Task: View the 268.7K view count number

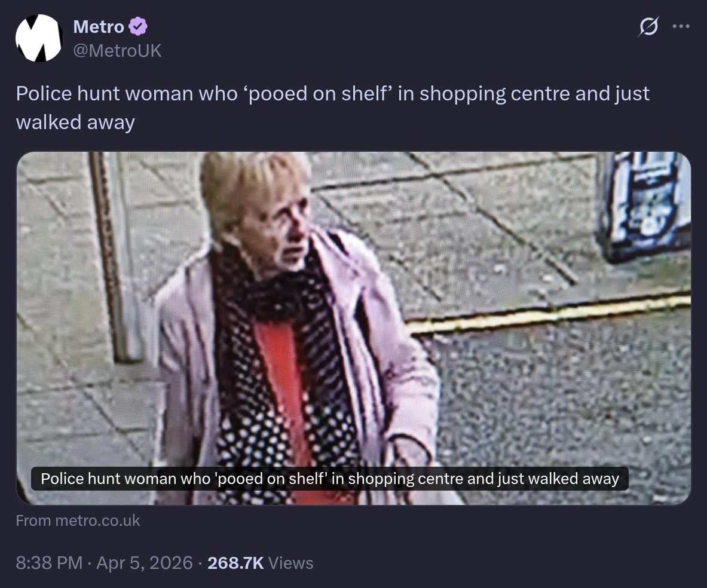Action: [235, 563]
